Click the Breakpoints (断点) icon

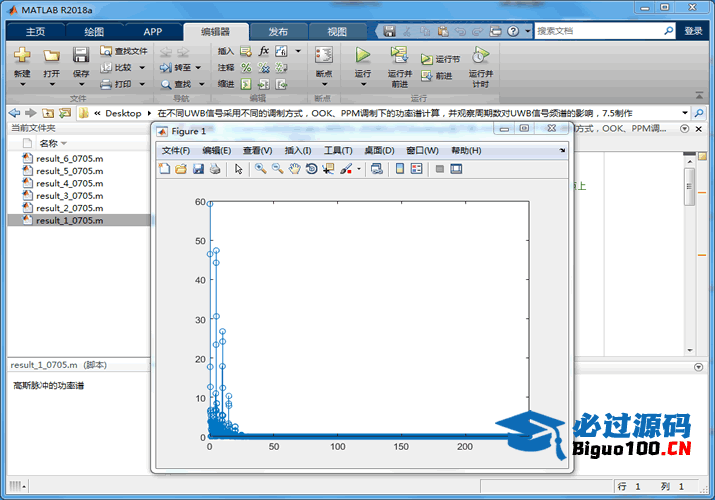pyautogui.click(x=324, y=55)
